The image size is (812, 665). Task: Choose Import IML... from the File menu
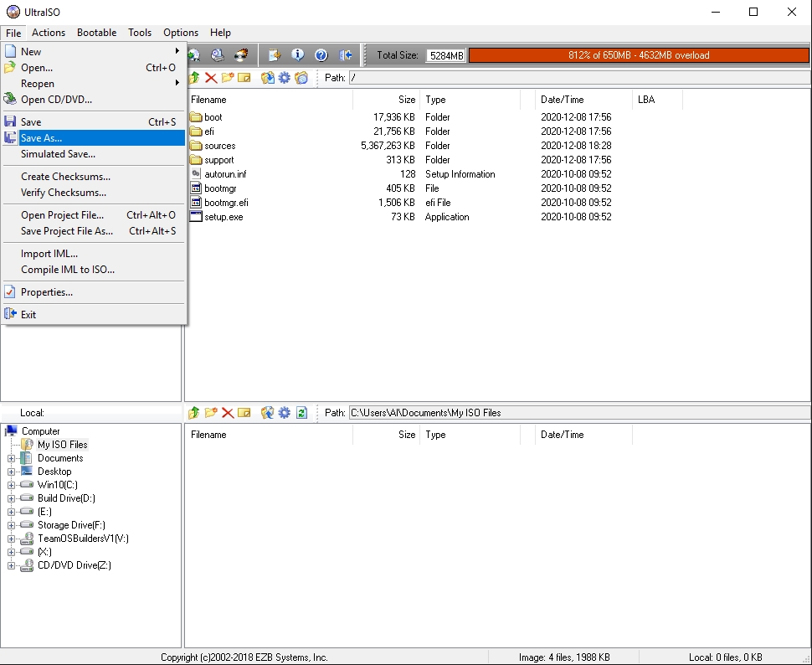(94, 254)
